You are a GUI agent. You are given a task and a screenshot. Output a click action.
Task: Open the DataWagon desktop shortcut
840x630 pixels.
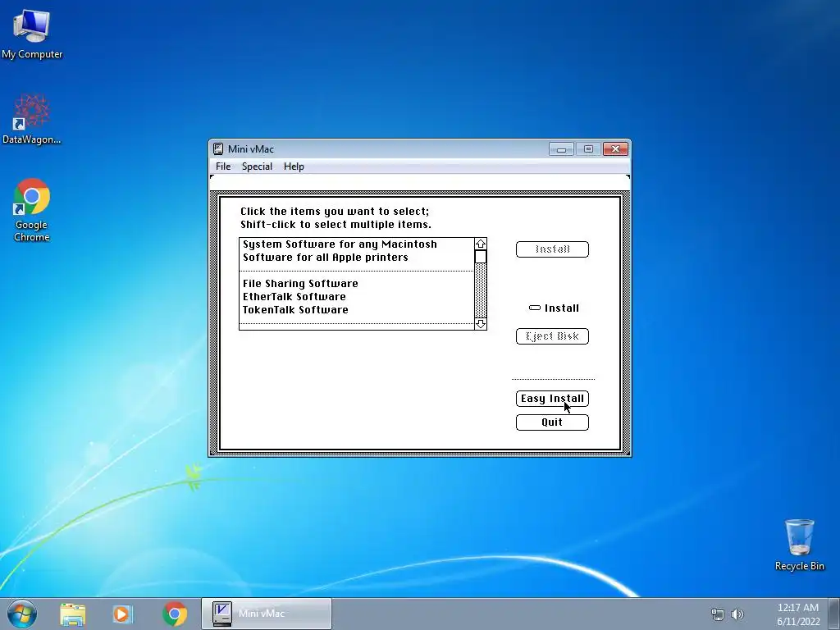click(x=32, y=119)
